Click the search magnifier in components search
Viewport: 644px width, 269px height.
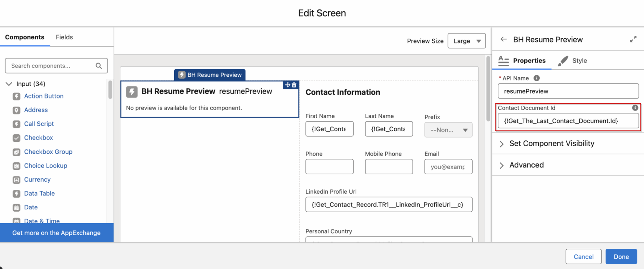coord(99,66)
